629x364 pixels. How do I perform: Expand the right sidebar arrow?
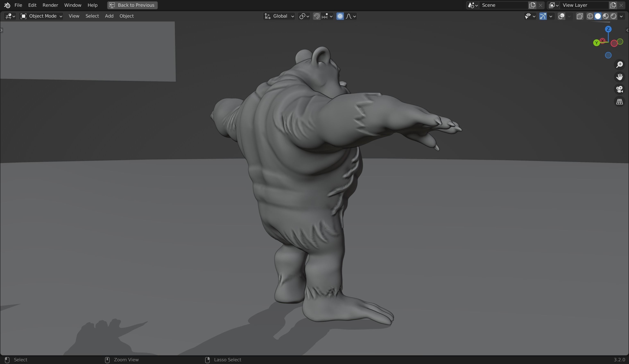(627, 30)
